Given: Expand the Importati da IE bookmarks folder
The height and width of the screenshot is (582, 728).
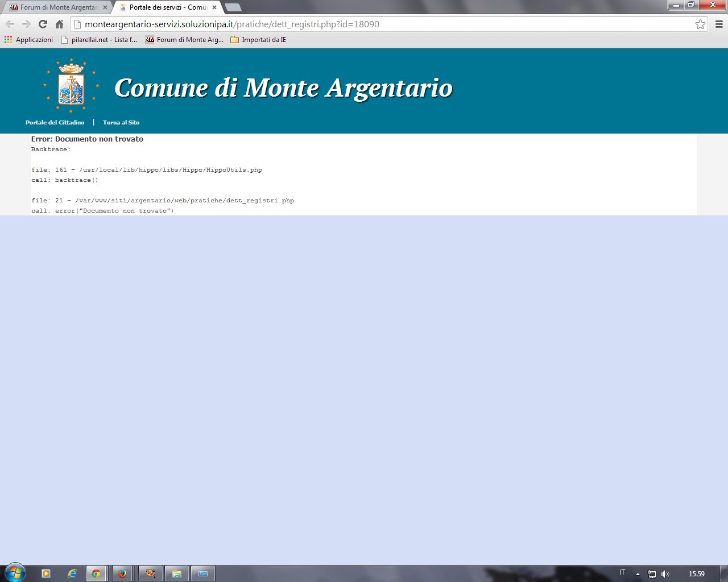Looking at the screenshot, I should [258, 40].
